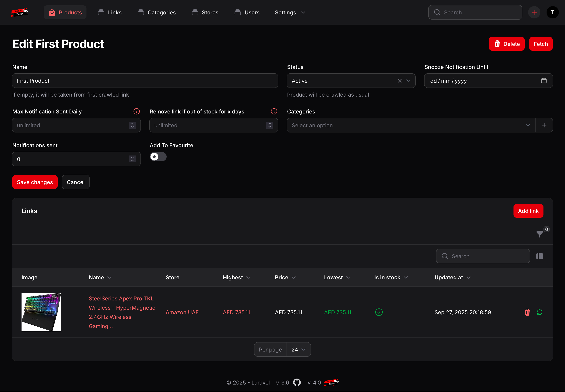Expand the Status dropdown

click(x=408, y=81)
